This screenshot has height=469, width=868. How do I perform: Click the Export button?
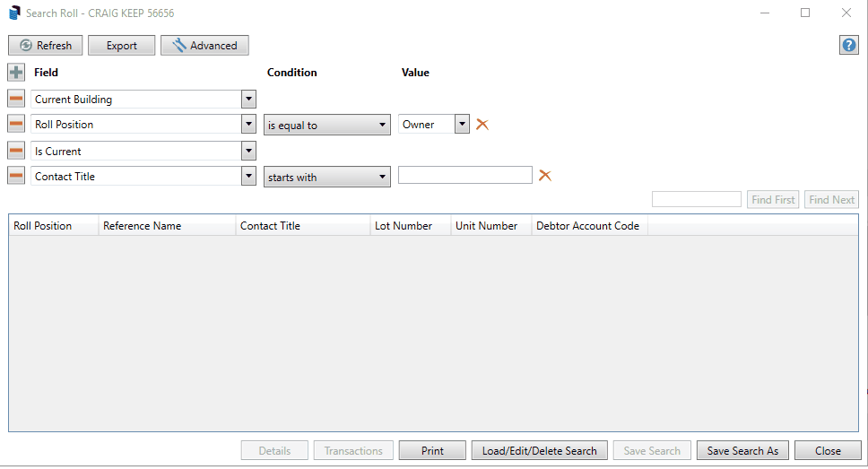(x=121, y=46)
